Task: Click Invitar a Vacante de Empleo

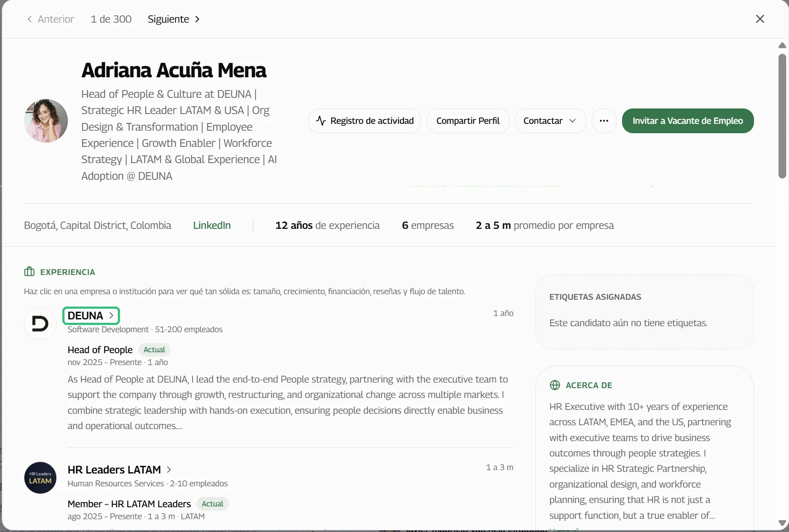Action: [x=688, y=121]
